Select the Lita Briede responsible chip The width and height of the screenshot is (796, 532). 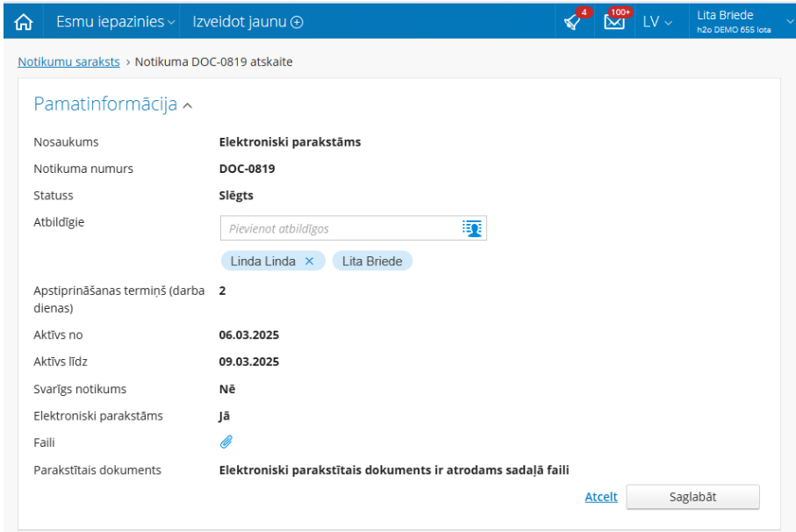[x=372, y=261]
